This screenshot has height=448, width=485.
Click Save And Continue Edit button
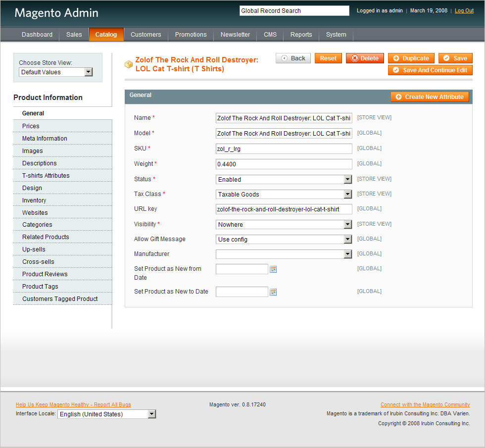tap(430, 70)
